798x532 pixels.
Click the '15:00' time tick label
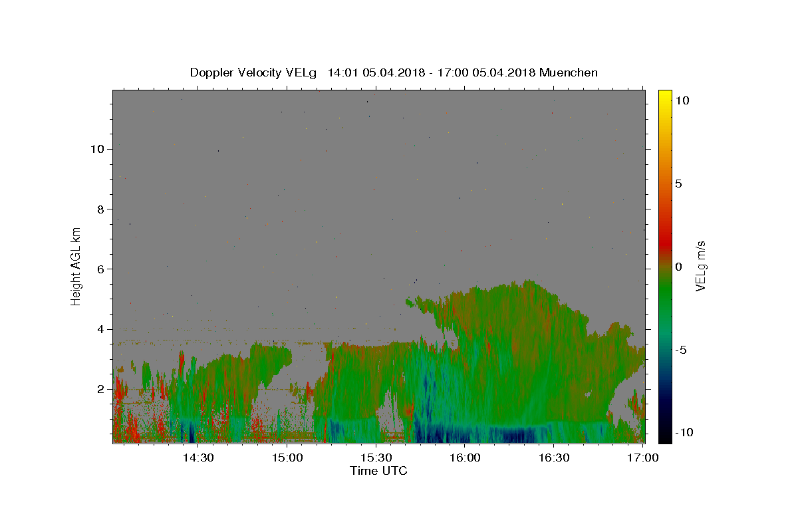coord(287,458)
